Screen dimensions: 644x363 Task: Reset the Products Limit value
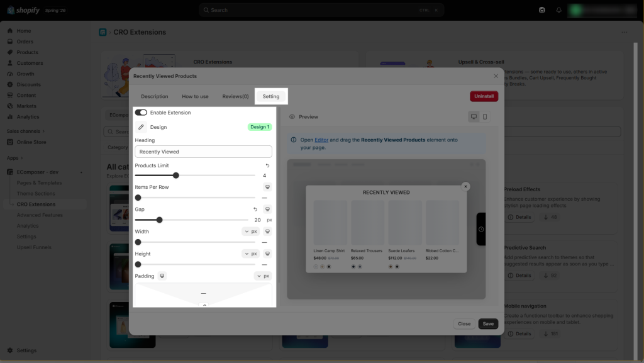267,165
